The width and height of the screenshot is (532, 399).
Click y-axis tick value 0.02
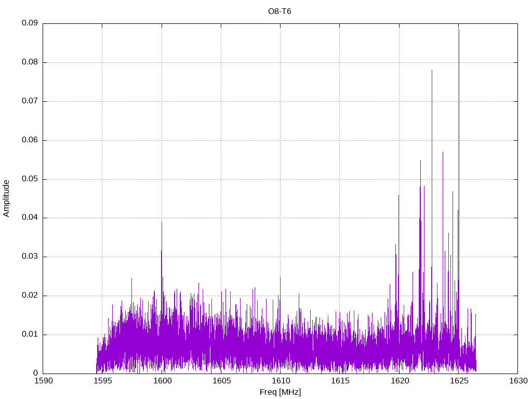click(30, 295)
